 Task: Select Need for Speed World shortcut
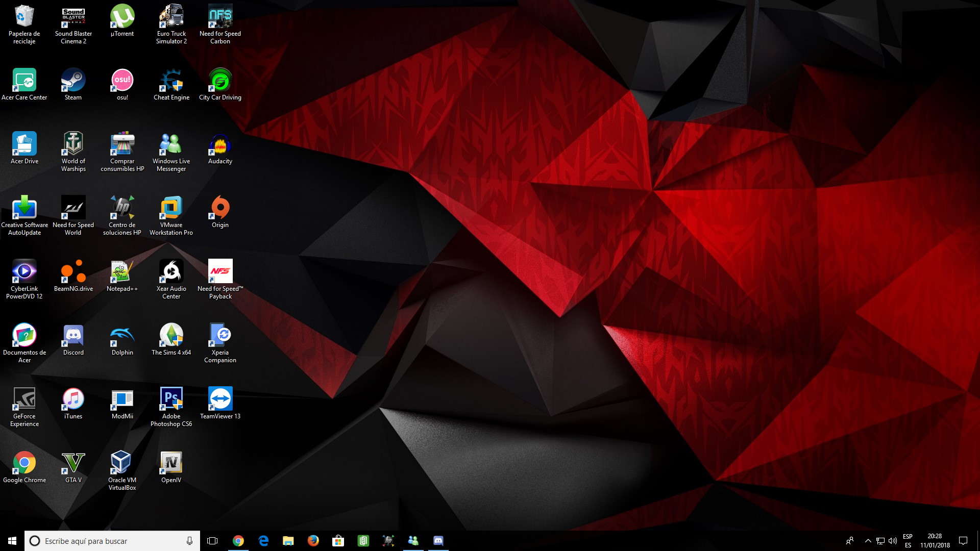(73, 215)
